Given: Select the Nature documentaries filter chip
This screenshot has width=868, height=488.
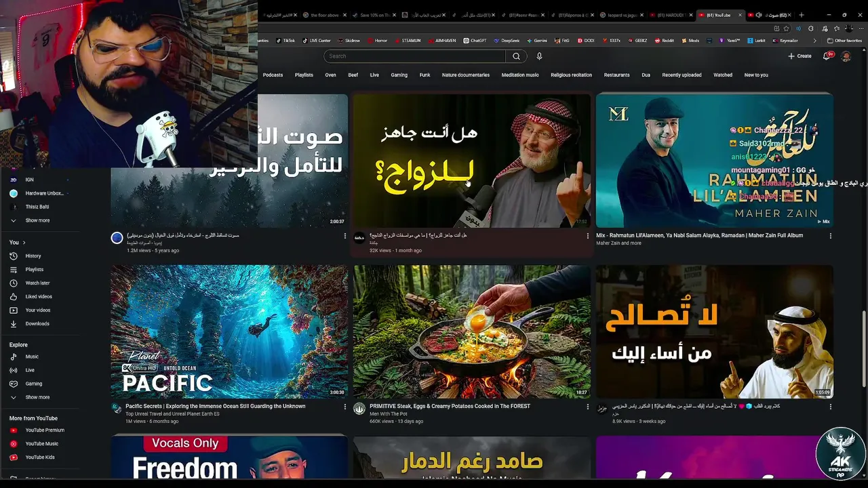Looking at the screenshot, I should pos(465,75).
